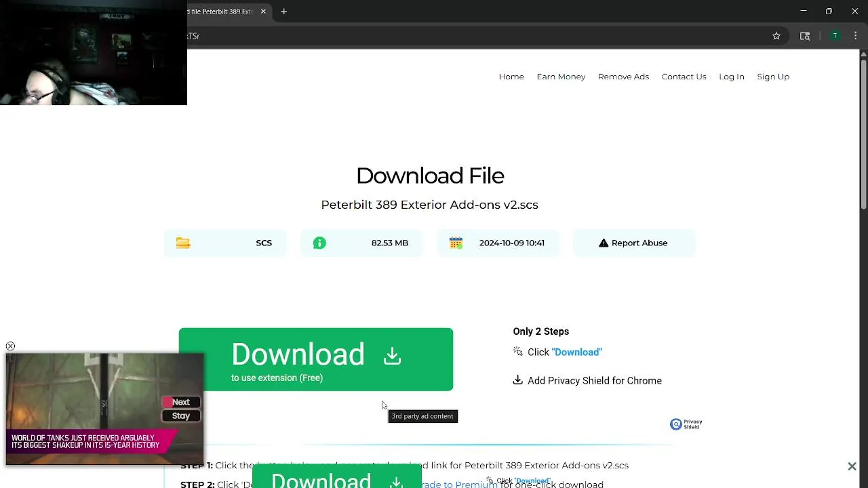Click the 82.53 MB file size text
Viewport: 868px width, 488px height.
(x=390, y=243)
